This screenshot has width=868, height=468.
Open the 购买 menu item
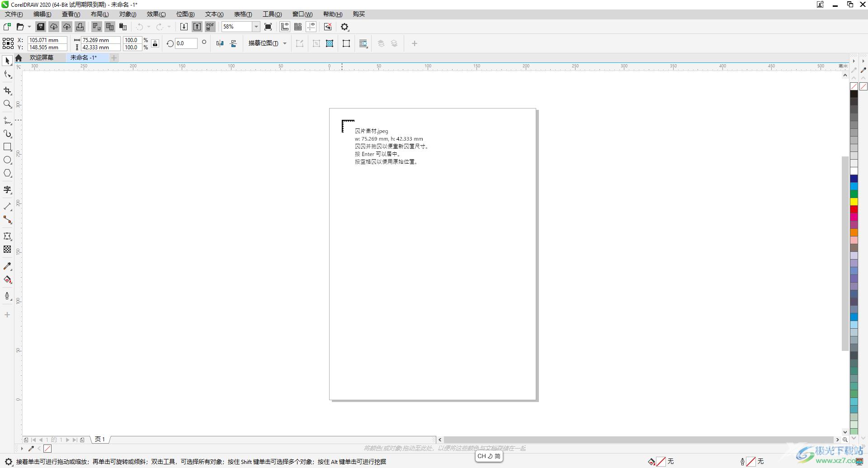[x=359, y=14]
